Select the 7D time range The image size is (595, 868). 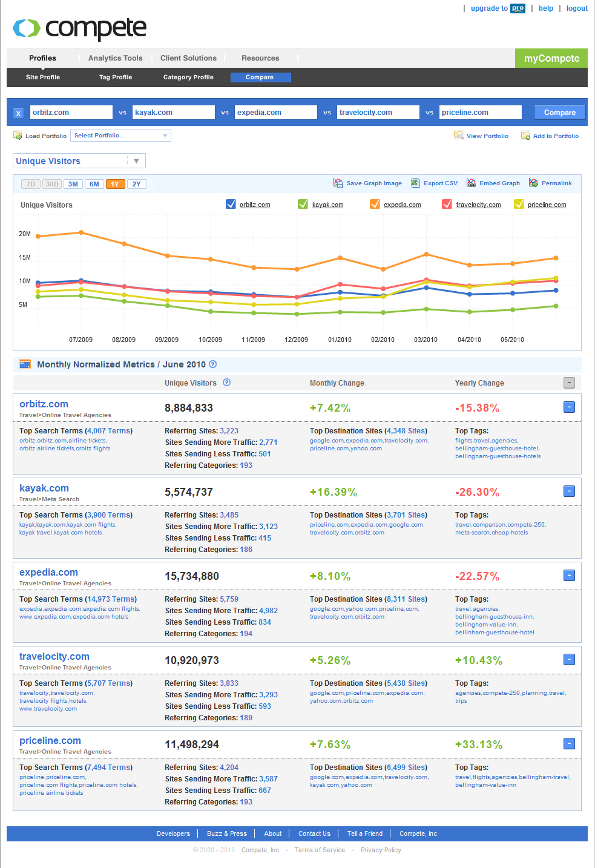(x=31, y=184)
